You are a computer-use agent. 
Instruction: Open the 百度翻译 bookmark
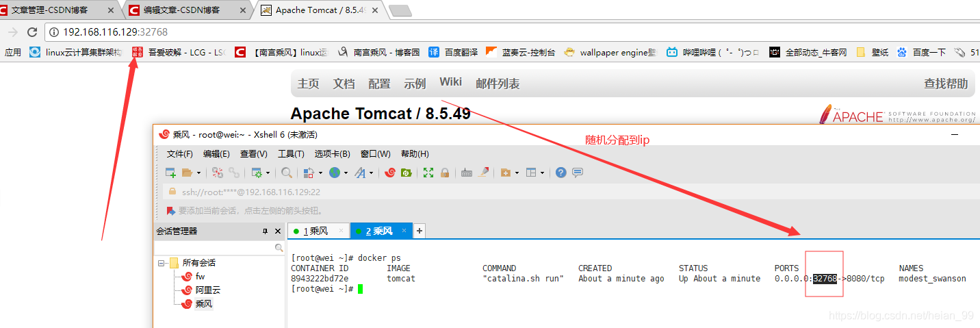(x=453, y=52)
